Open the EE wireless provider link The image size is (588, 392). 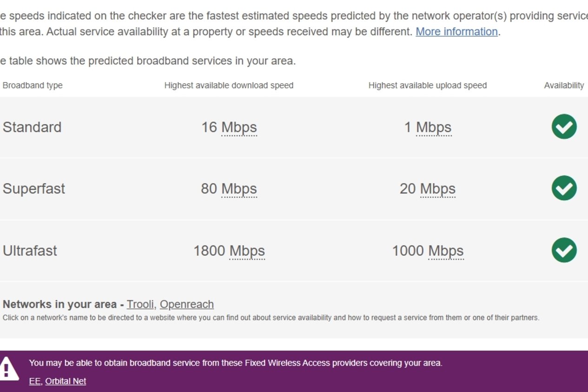35,381
